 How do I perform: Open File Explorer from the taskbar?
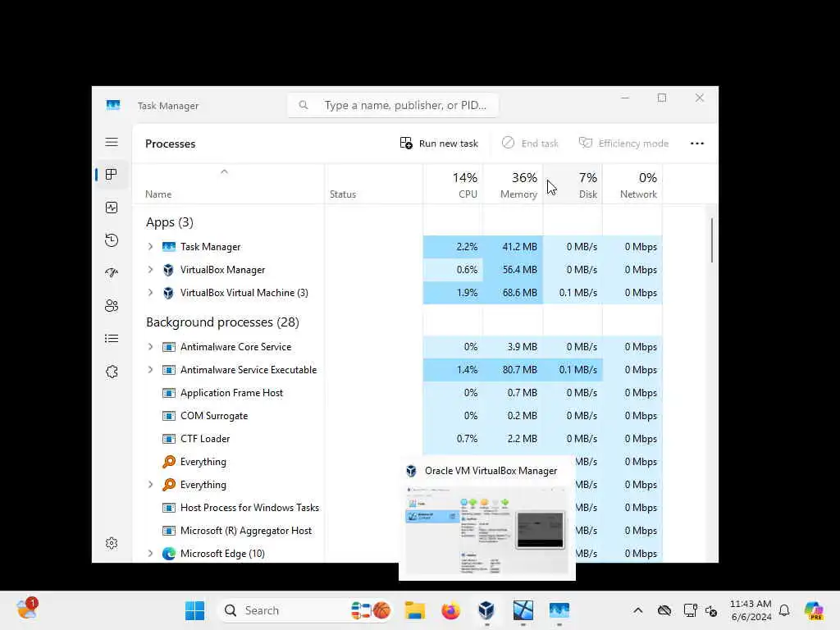point(414,610)
